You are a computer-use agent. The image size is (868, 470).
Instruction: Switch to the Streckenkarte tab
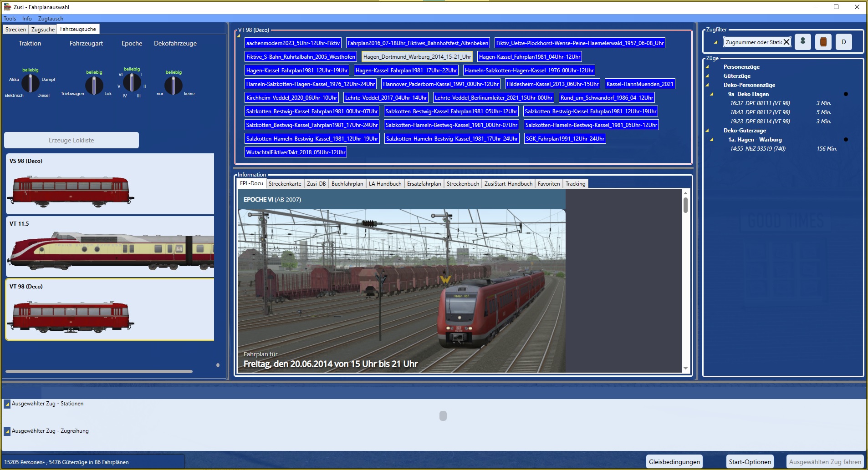pos(285,184)
